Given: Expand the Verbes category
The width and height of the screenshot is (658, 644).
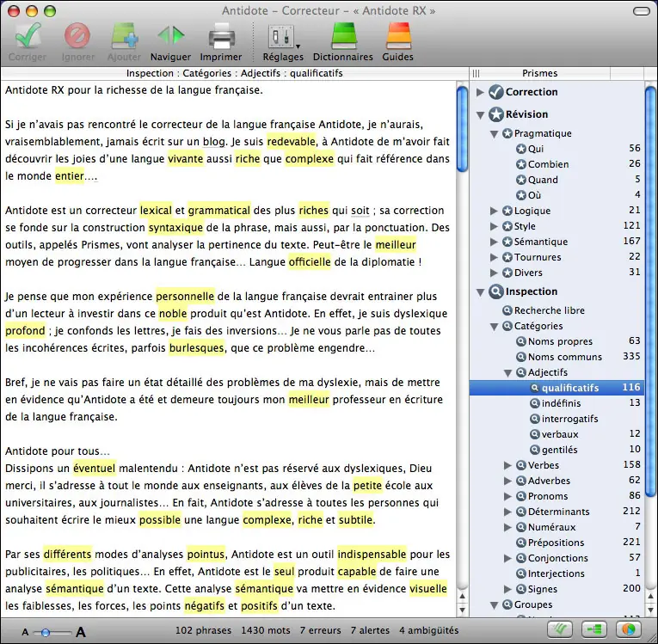Looking at the screenshot, I should 507,465.
